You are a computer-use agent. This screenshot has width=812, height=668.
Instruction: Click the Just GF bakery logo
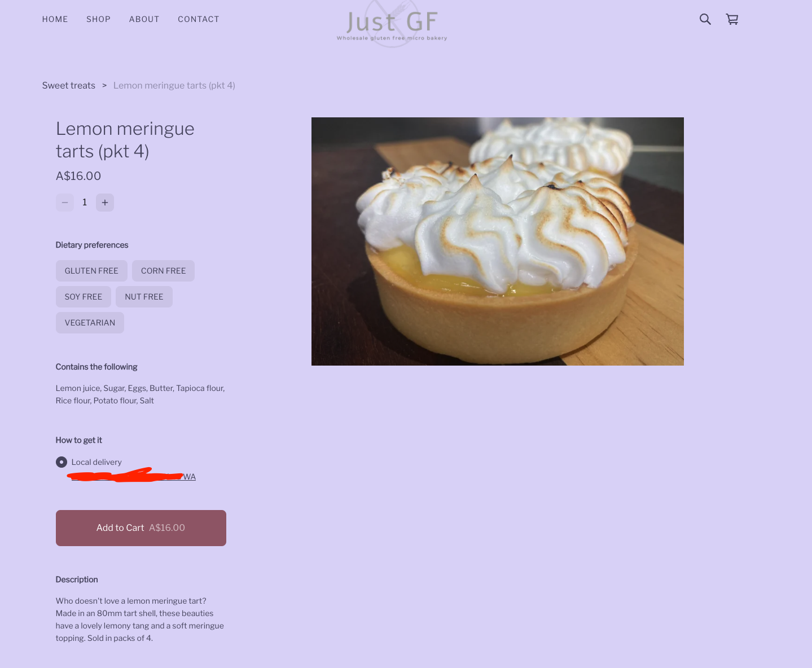click(392, 24)
